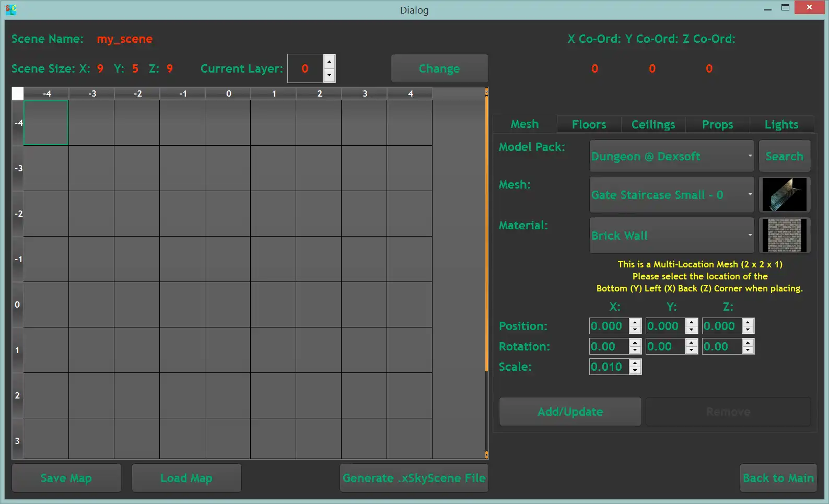Click the Rotation Z input field
Image resolution: width=829 pixels, height=504 pixels.
(722, 346)
